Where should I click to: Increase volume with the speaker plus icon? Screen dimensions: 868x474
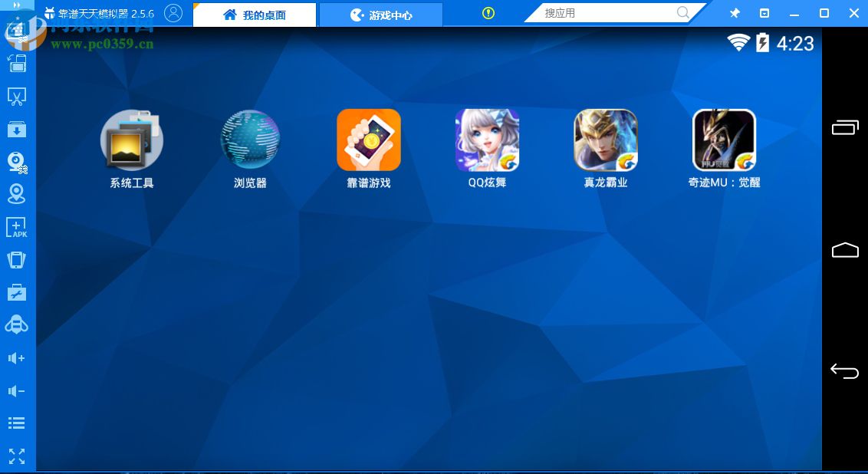pyautogui.click(x=17, y=358)
